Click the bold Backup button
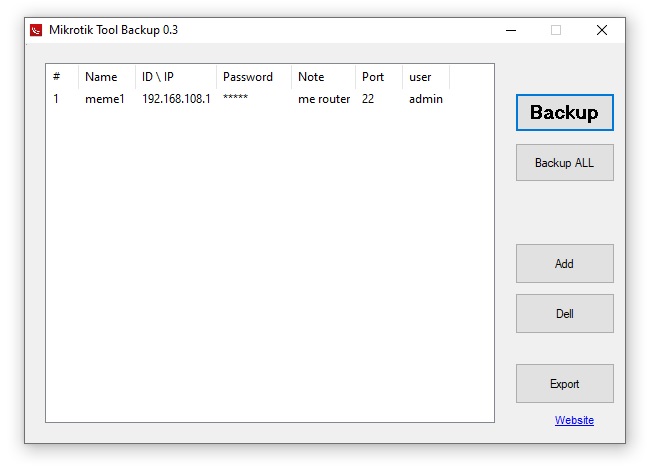The height and width of the screenshot is (474, 654). (x=565, y=113)
